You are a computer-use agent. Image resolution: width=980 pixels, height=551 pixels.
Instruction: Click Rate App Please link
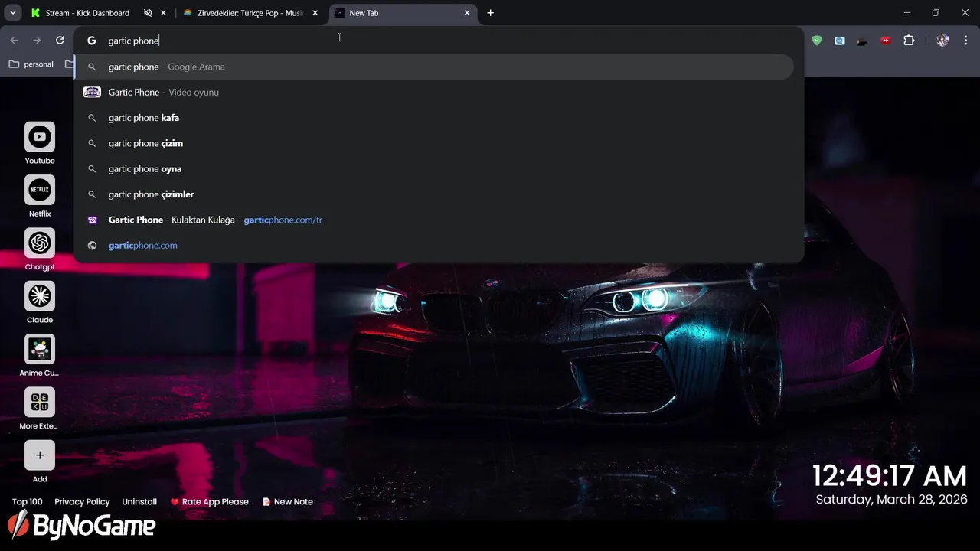tap(210, 502)
